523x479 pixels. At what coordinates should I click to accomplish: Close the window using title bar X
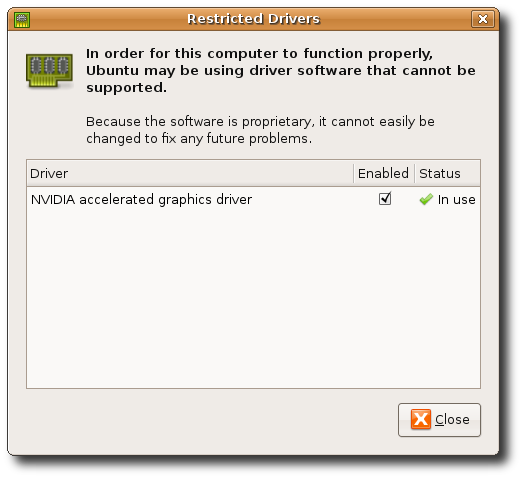483,19
